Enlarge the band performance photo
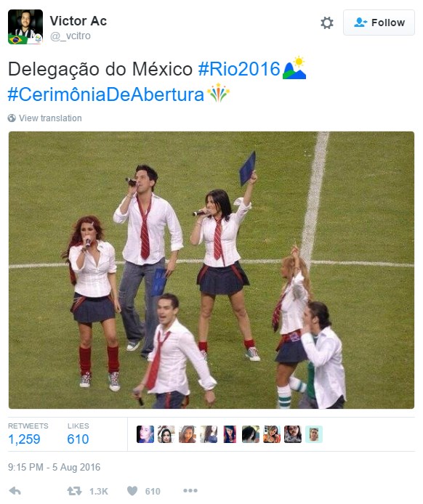 211,270
